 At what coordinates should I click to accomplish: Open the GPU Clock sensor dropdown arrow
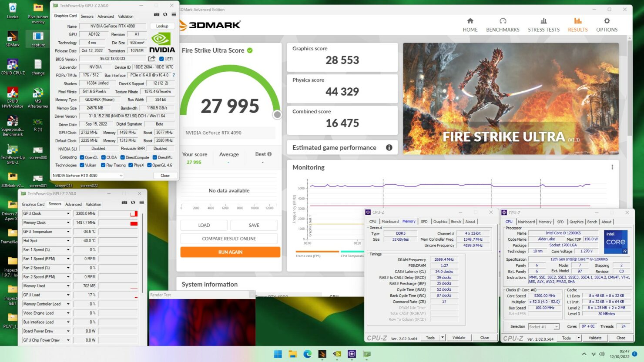pos(68,213)
